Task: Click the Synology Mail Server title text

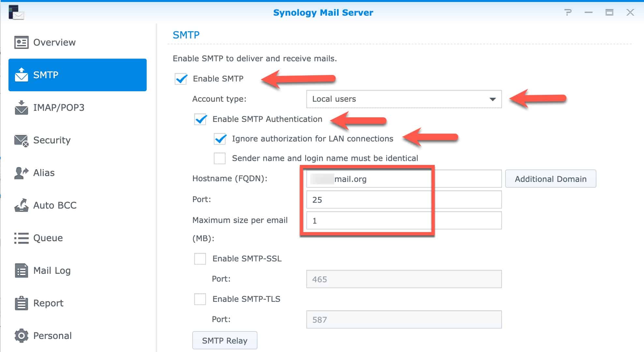Action: 323,13
